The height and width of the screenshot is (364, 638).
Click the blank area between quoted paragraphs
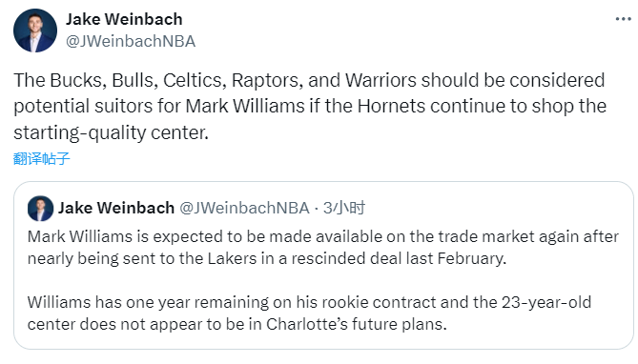[x=323, y=281]
